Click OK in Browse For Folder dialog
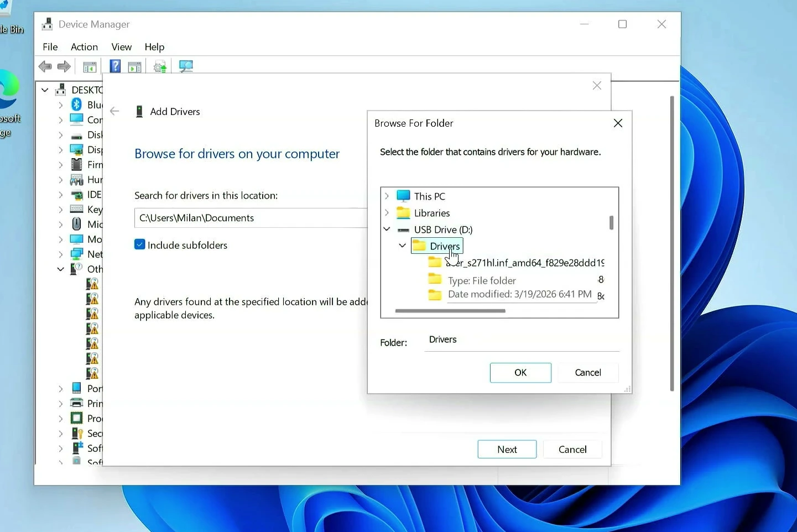Screen dimensions: 797x532 point(520,372)
